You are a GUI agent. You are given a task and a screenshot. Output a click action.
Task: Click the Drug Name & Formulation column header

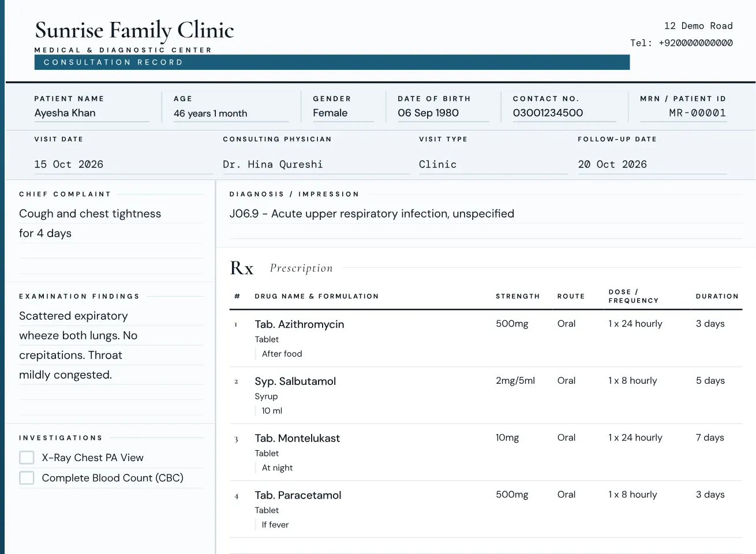click(x=317, y=296)
